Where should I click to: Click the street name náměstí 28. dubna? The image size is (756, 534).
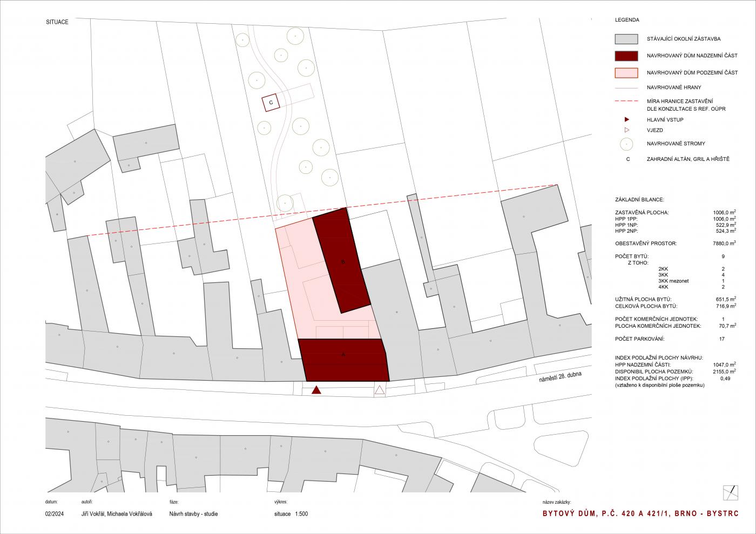coord(561,377)
